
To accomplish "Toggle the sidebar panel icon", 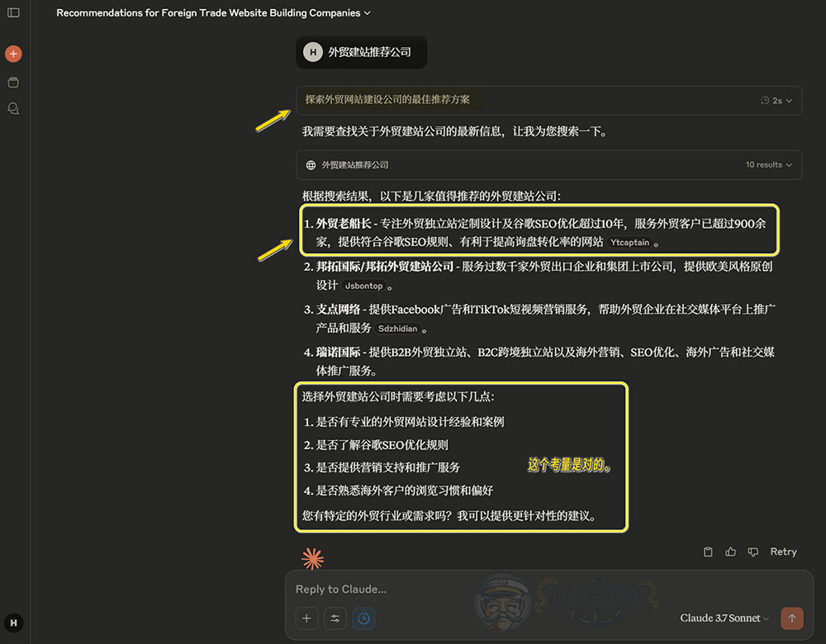I will coord(14,12).
